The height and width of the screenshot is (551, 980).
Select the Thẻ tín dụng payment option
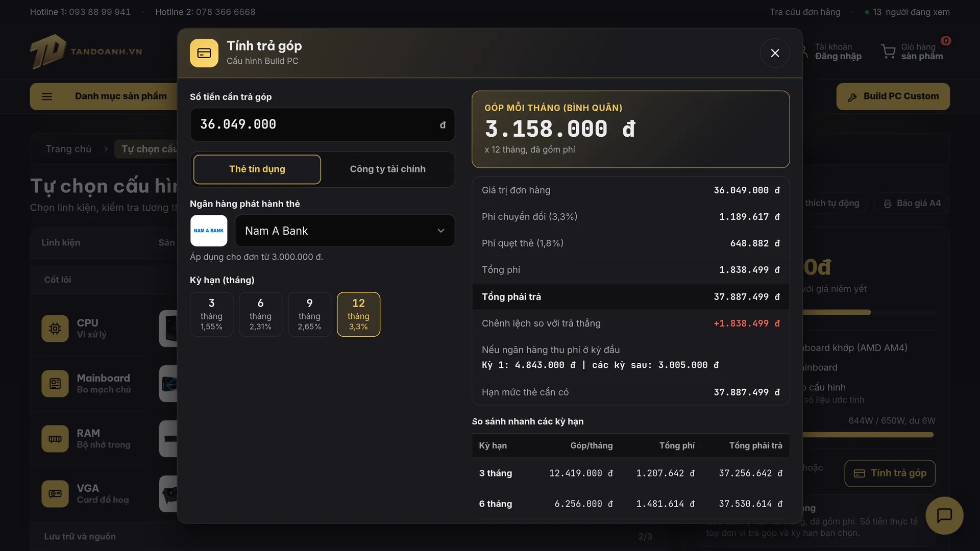(x=257, y=169)
